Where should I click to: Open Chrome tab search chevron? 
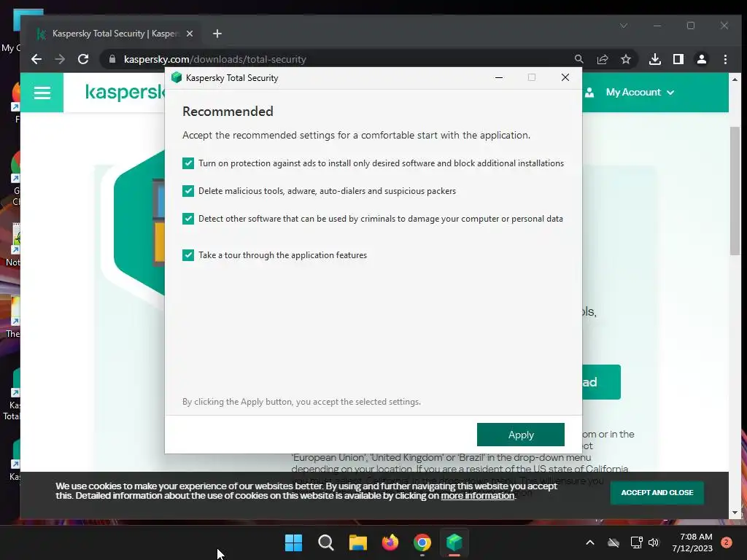(624, 26)
